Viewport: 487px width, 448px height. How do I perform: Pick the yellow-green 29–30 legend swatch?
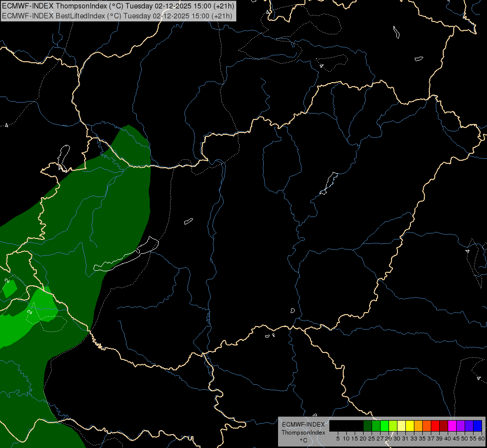393,426
